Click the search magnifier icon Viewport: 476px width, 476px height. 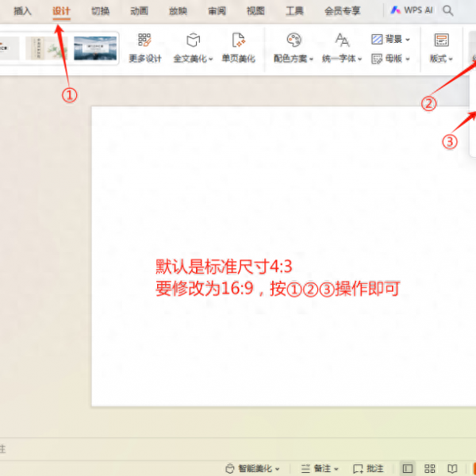pyautogui.click(x=449, y=11)
